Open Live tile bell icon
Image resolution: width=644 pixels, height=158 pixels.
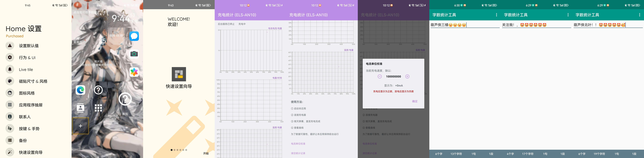(10, 69)
